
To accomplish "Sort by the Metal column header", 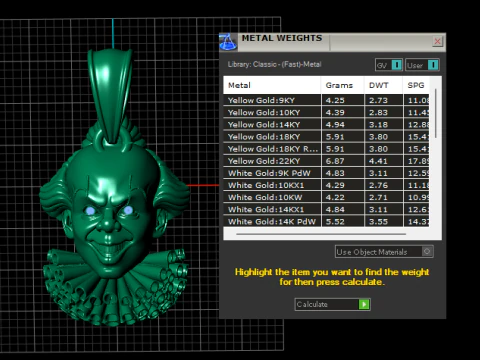I will (272, 85).
